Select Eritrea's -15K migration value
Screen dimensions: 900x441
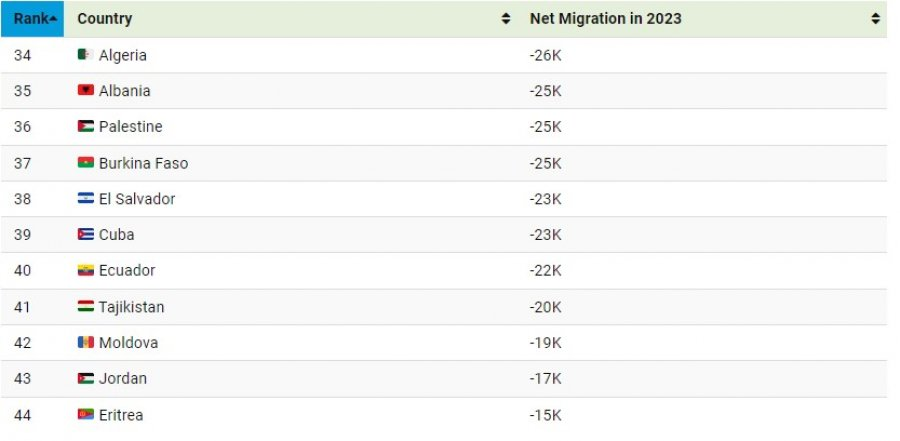[x=545, y=415]
